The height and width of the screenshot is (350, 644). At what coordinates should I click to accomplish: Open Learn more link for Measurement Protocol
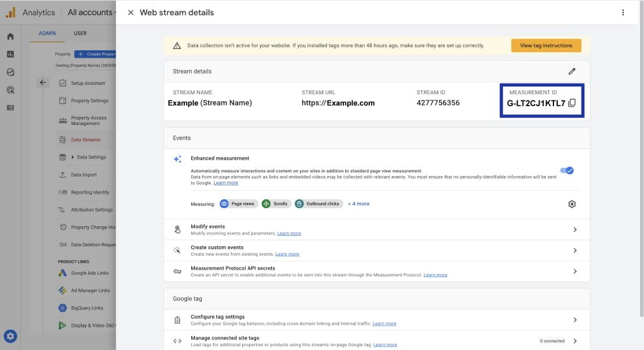point(435,275)
